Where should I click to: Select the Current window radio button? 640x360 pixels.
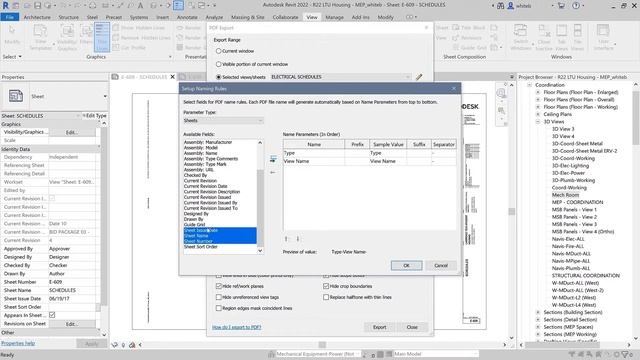(218, 51)
